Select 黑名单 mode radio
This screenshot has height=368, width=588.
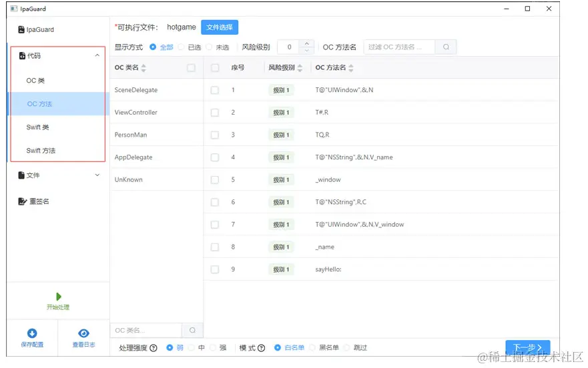312,347
